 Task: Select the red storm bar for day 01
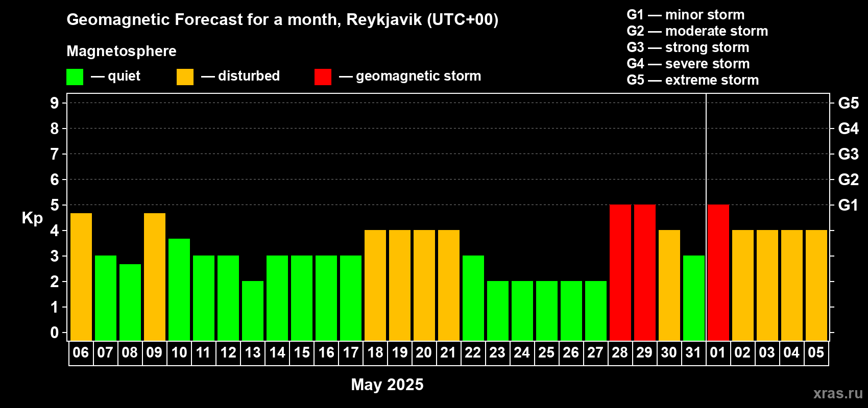[x=718, y=272]
